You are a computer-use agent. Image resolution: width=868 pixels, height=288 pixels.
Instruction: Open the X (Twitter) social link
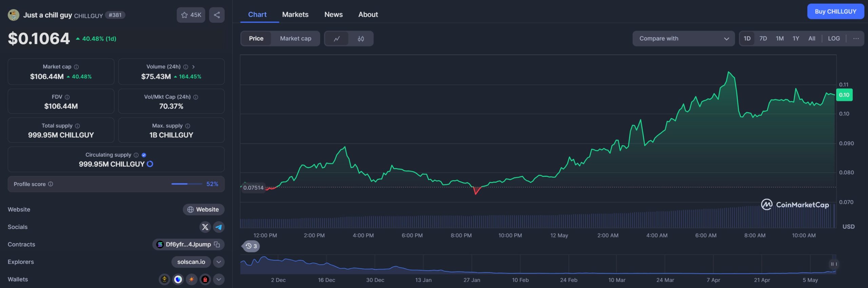[x=205, y=227]
